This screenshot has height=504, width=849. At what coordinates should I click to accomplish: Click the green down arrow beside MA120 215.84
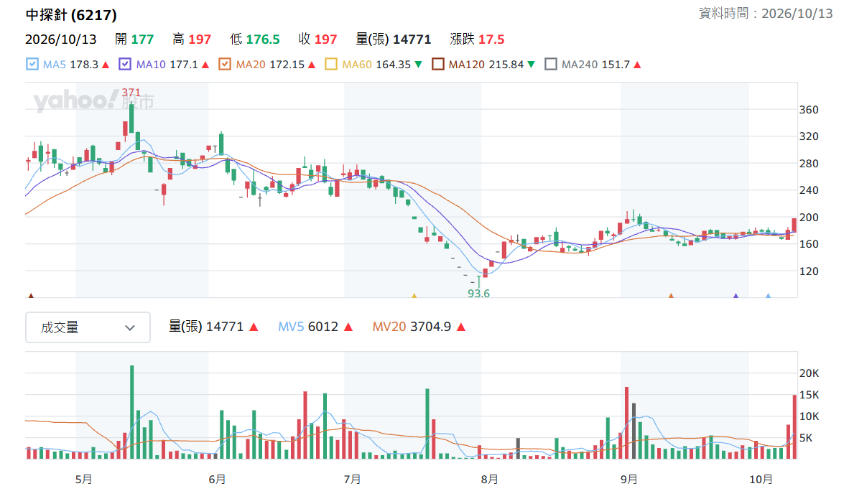[532, 65]
